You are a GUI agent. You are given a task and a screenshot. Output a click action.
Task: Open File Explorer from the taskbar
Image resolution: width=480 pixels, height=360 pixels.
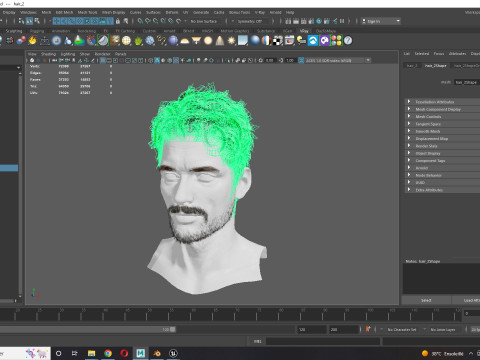tap(91, 353)
